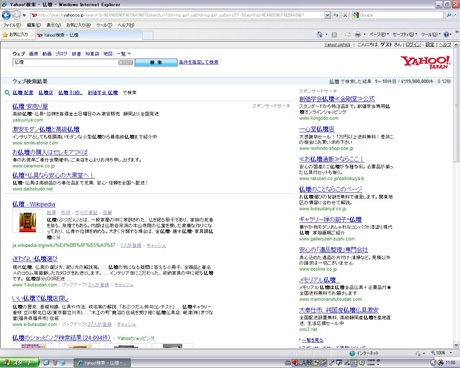Click the Read mail icon in command bar
Image resolution: width=460 pixels, height=368 pixels.
(347, 34)
